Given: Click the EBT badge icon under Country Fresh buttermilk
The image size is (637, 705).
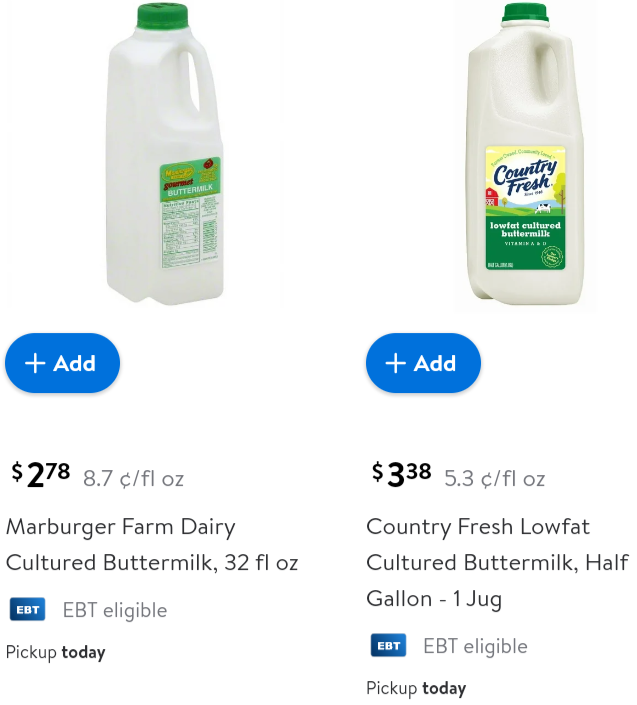Looking at the screenshot, I should coord(388,646).
